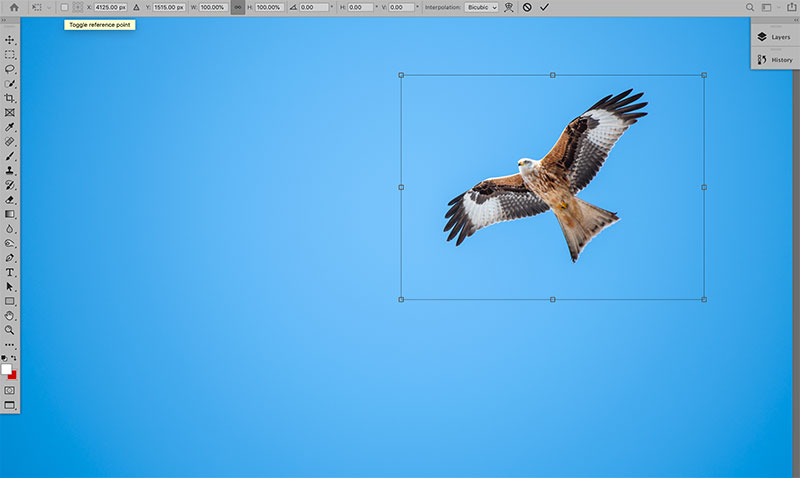Click the left-middle transform handle

click(401, 187)
